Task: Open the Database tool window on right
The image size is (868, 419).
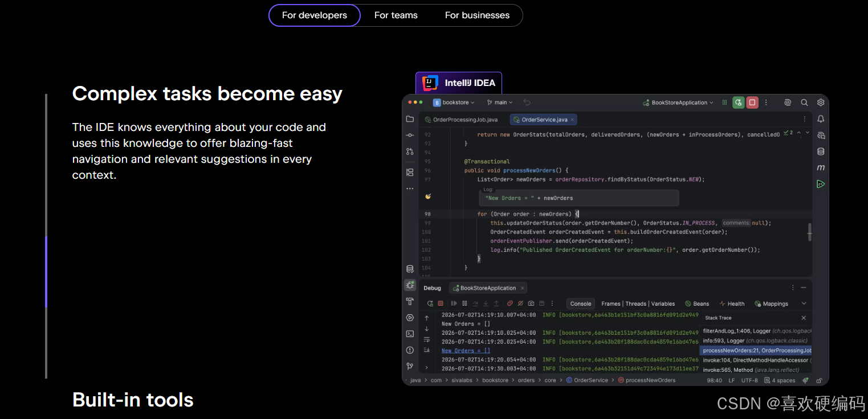Action: pos(821,151)
